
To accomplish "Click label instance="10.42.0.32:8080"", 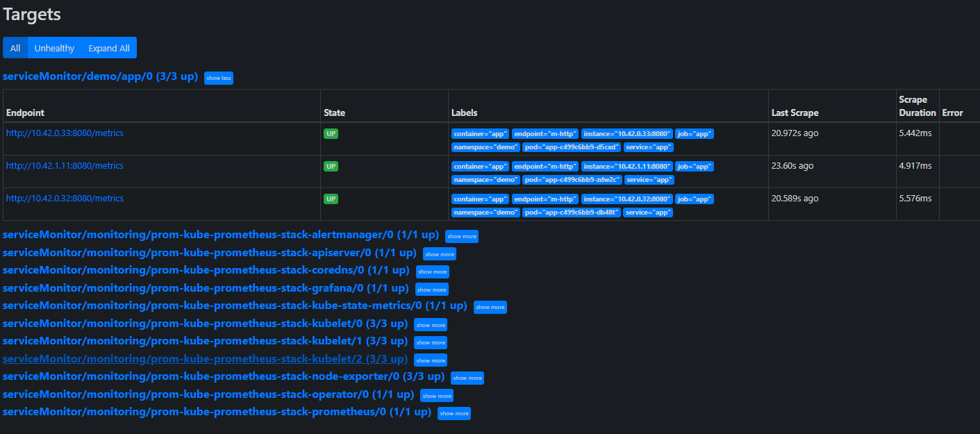I will (626, 199).
